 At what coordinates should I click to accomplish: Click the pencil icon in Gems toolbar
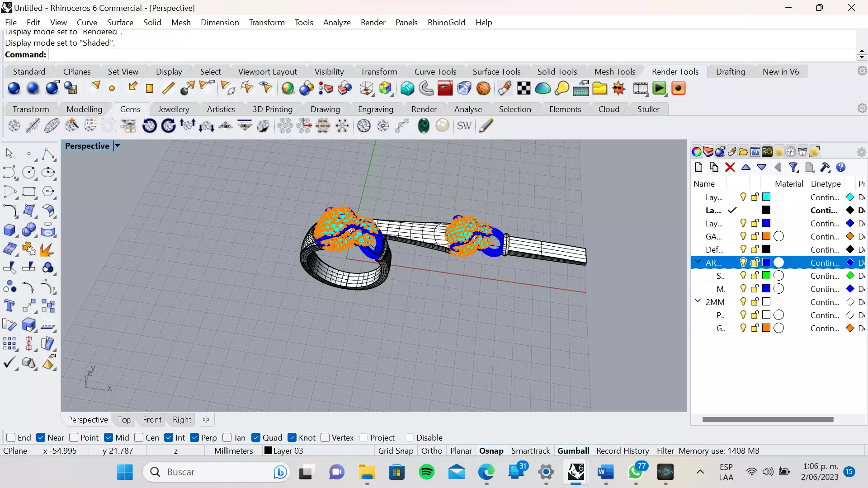pyautogui.click(x=486, y=126)
